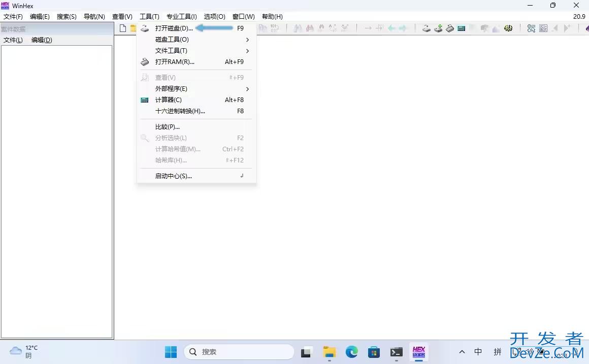
Task: Open the 导航(N) menu
Action: [x=94, y=17]
